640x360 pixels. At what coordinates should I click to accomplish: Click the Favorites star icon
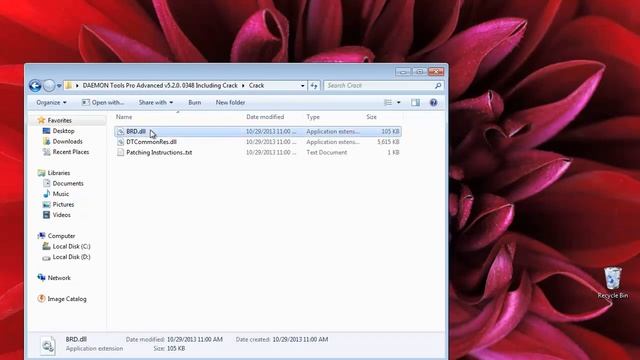pos(41,120)
